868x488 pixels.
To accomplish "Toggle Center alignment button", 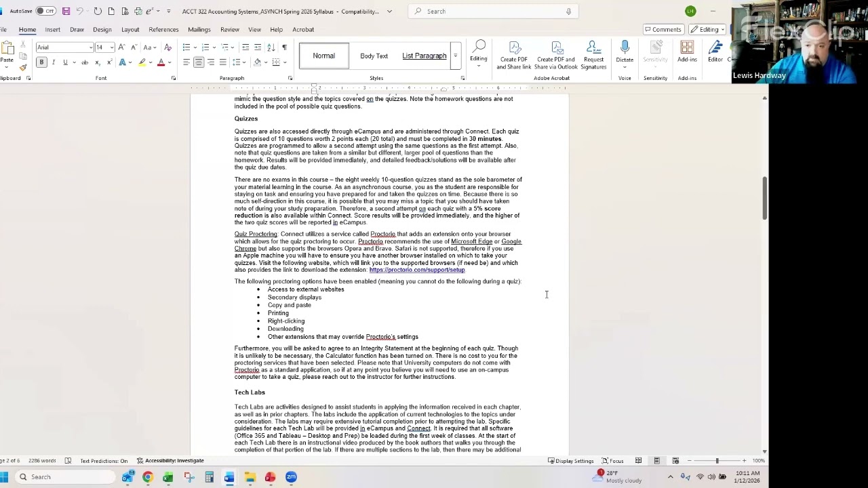I will click(x=199, y=62).
